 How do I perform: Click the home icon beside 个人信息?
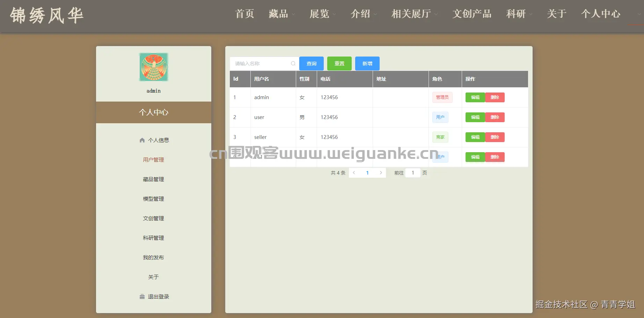142,140
